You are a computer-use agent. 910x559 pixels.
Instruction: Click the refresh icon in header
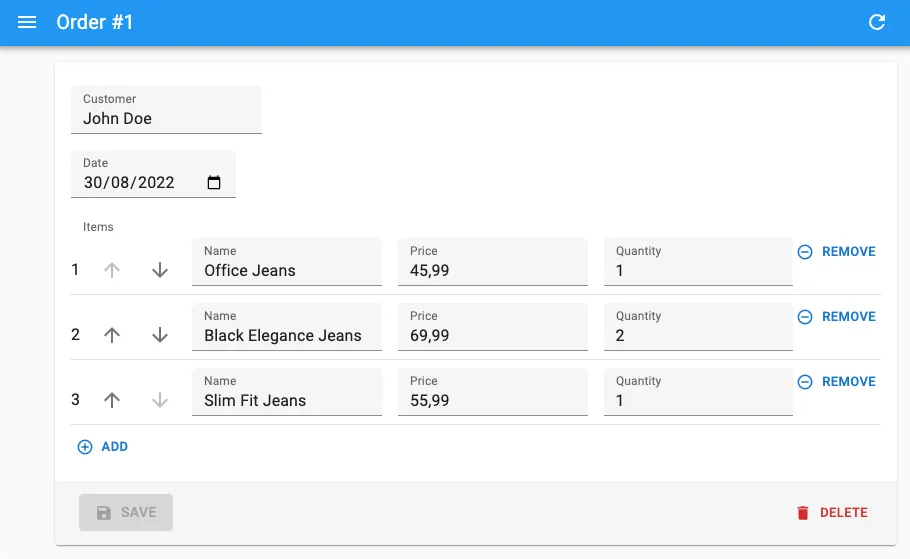coord(877,22)
